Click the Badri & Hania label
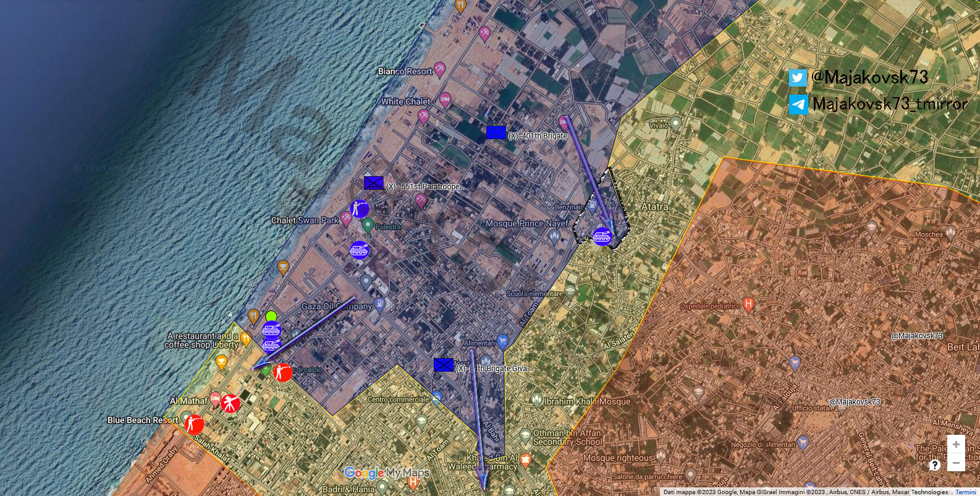The width and height of the screenshot is (980, 496). [x=348, y=489]
